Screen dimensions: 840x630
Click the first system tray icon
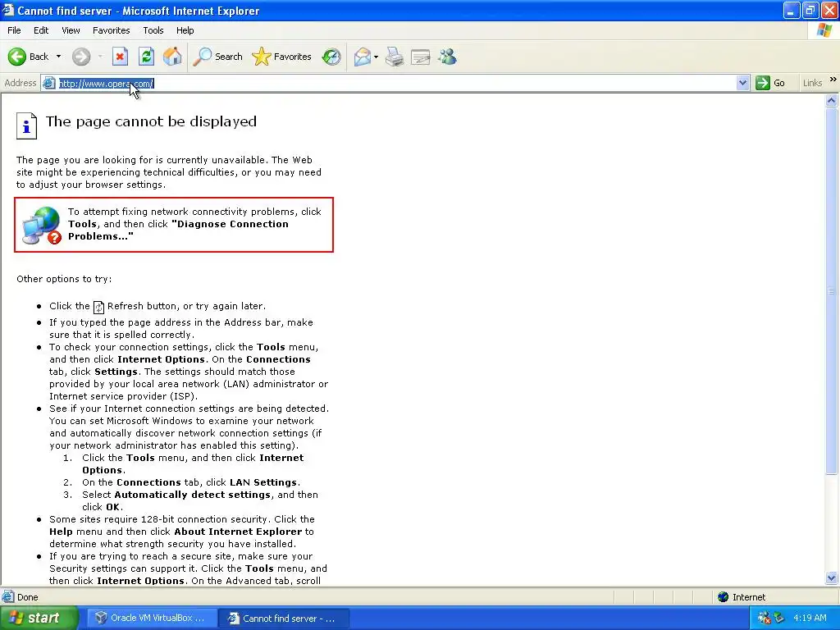(x=764, y=619)
